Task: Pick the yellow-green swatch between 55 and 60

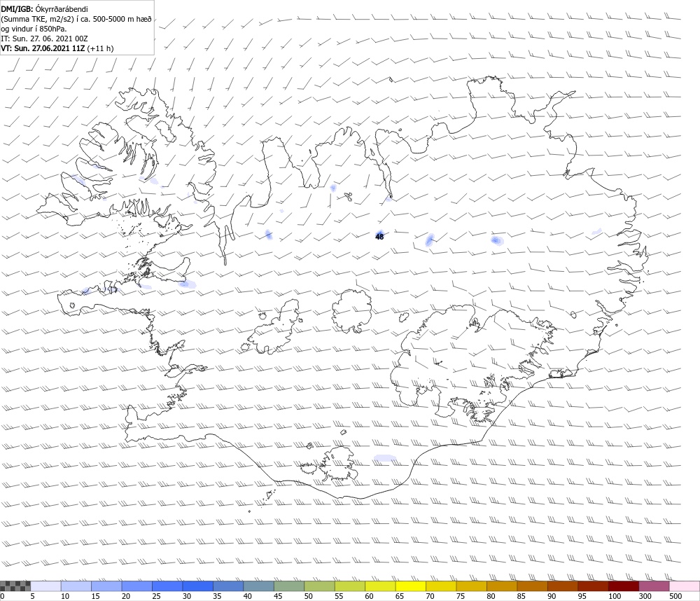Action: [349, 586]
